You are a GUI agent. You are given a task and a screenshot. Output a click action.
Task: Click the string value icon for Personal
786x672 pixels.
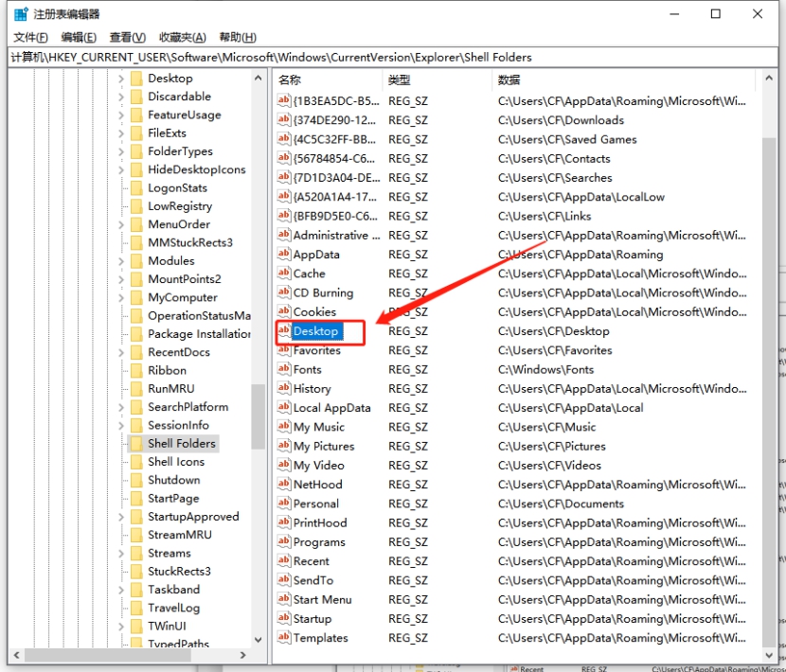coord(284,504)
